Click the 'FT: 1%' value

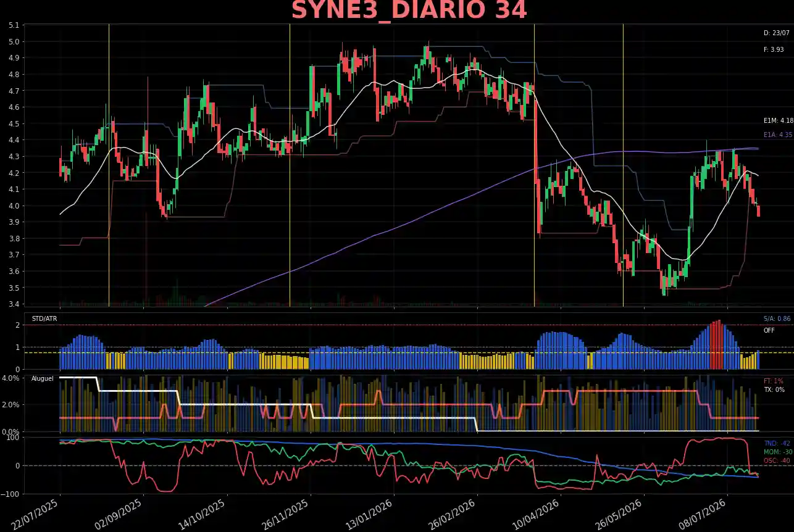773,381
